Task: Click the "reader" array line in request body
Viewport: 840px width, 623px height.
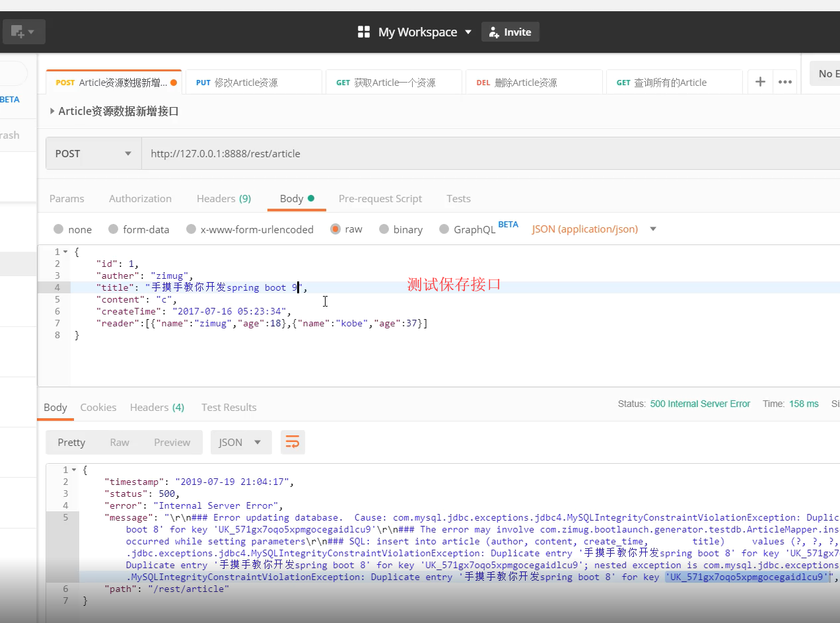Action: point(262,323)
